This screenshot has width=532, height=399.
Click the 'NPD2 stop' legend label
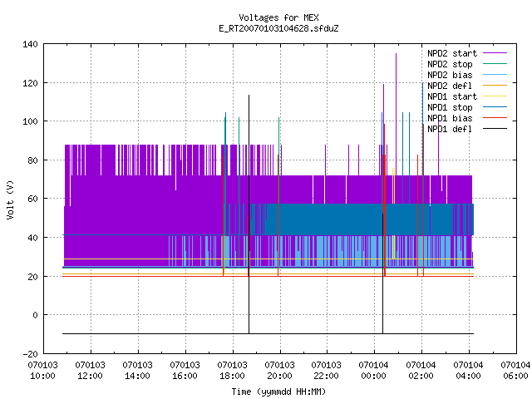pos(450,64)
